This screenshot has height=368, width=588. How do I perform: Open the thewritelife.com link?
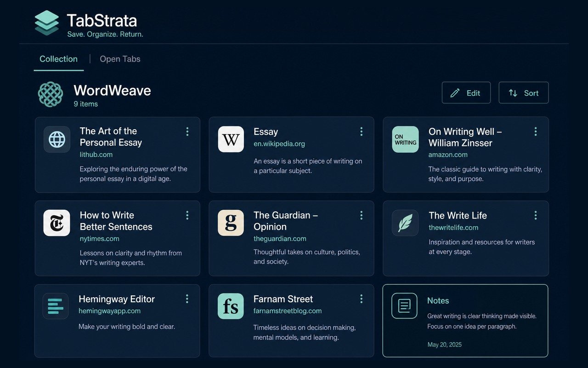tap(453, 227)
